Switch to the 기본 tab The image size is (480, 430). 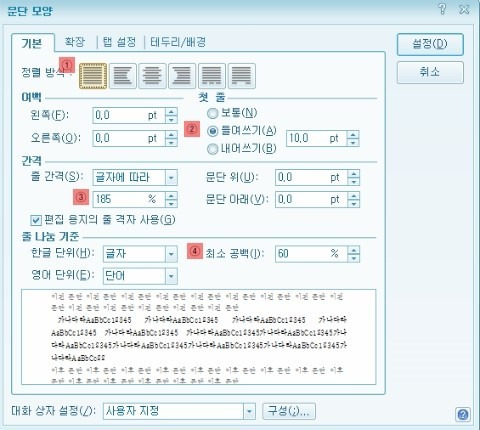click(x=32, y=43)
